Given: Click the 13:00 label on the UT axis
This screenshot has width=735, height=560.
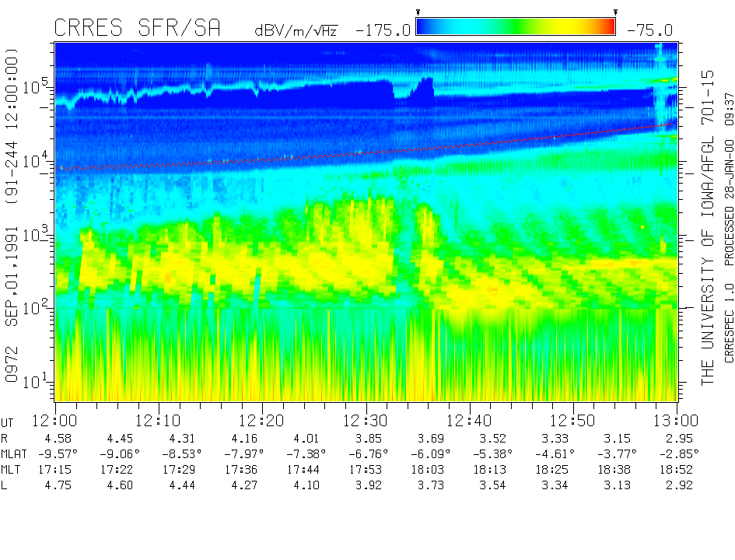Looking at the screenshot, I should click(x=677, y=421).
